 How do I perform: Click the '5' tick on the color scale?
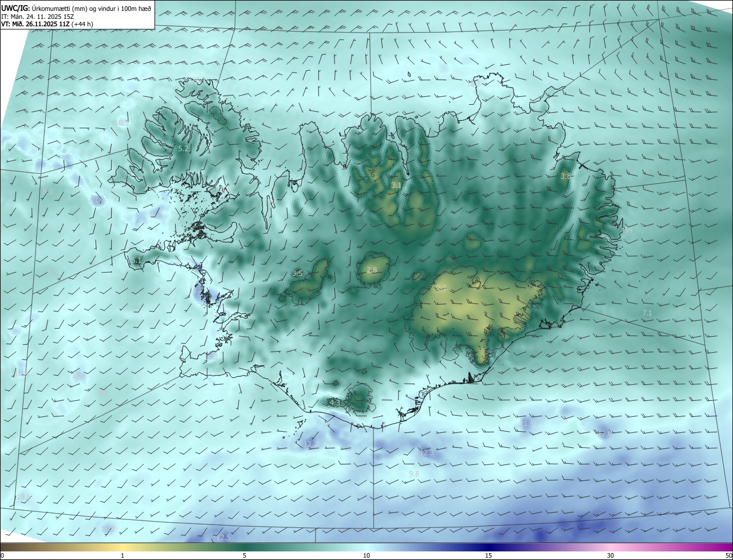(x=245, y=555)
